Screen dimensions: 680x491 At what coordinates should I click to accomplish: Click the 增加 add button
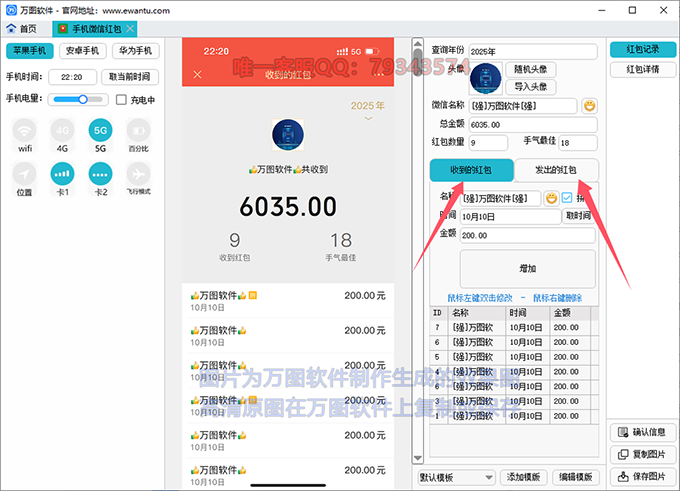527,269
